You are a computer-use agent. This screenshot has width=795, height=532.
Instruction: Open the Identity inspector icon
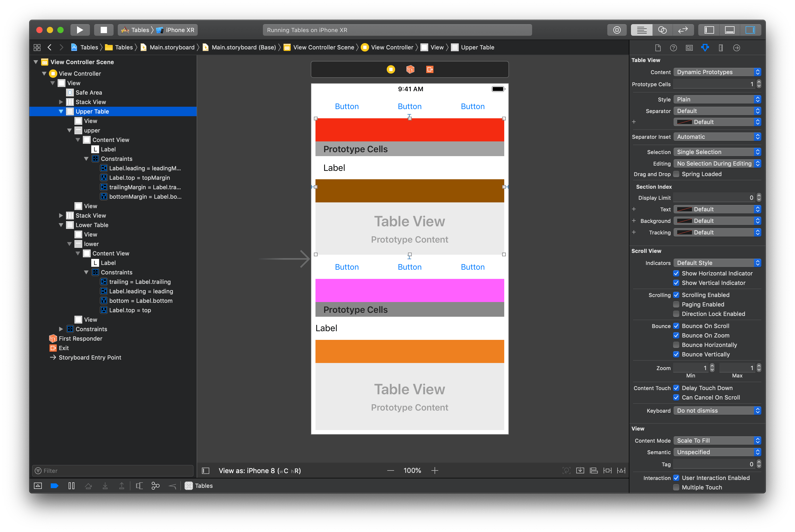(689, 48)
